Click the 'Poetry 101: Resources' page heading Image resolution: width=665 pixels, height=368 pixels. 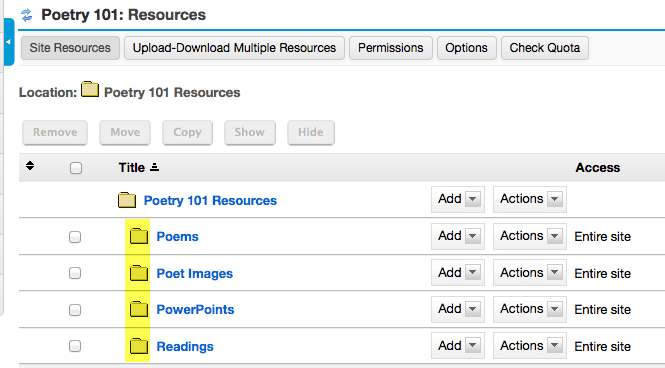point(123,15)
